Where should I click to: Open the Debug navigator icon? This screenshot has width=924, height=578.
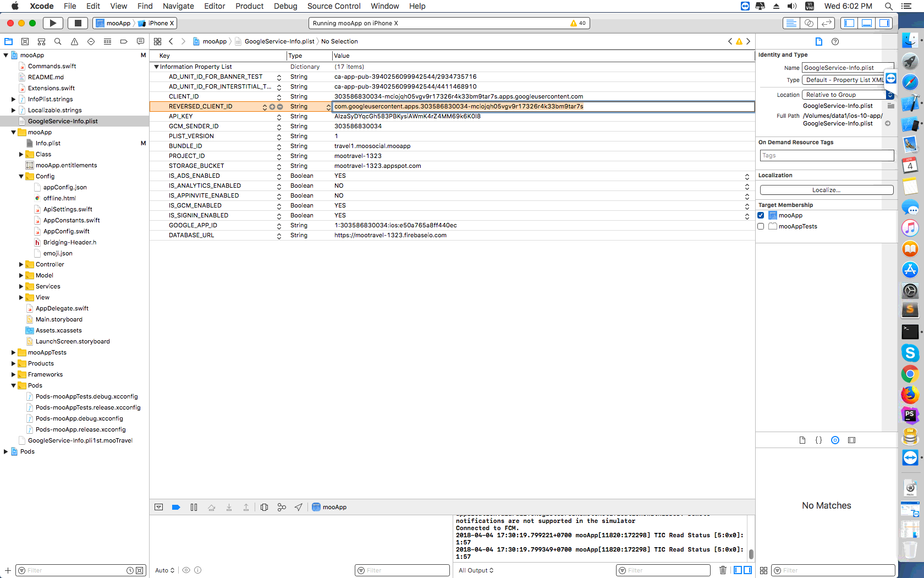click(107, 41)
